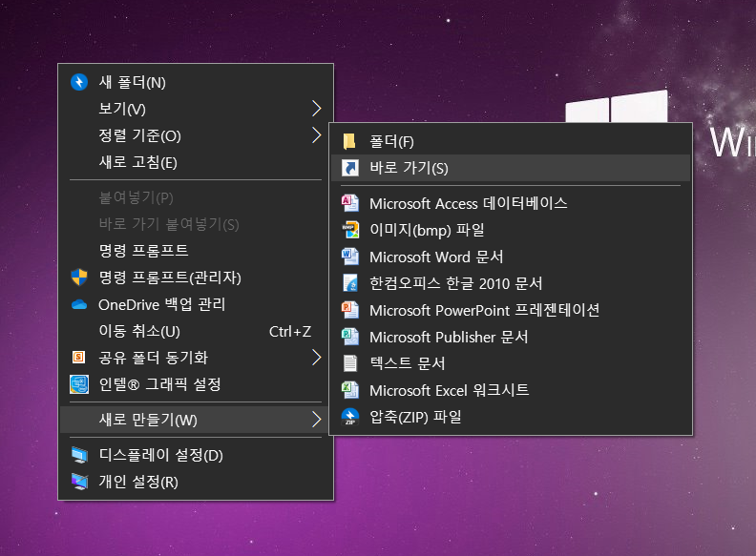Choose 새로 고침(E) to refresh desktop
756x556 pixels.
pos(196,162)
